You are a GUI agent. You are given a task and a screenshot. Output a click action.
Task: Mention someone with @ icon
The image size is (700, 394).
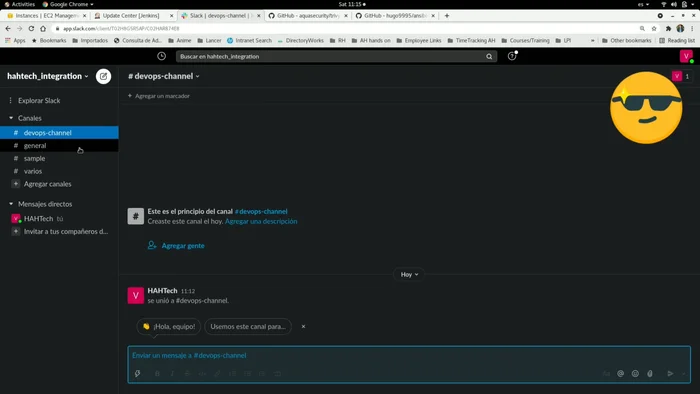click(621, 373)
